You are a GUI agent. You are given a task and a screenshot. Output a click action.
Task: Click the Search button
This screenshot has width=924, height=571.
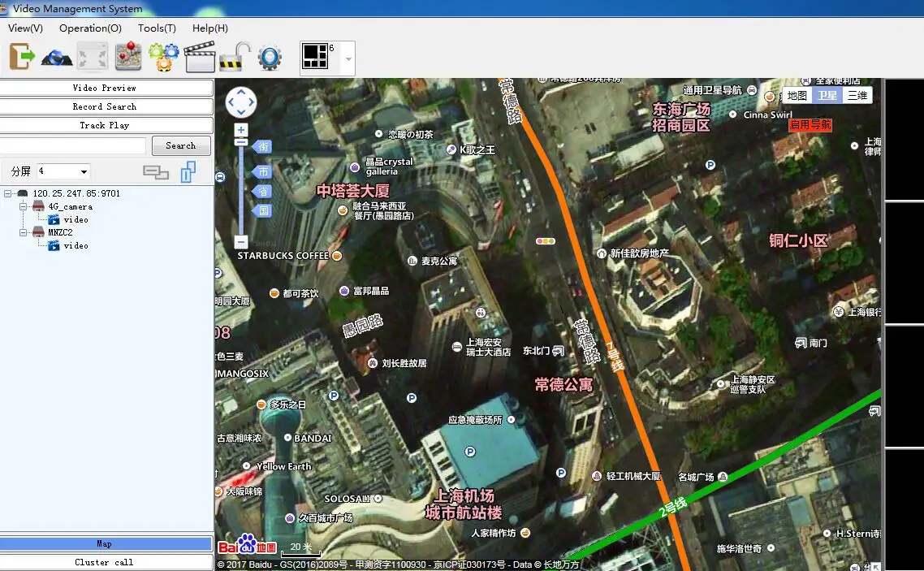[180, 145]
